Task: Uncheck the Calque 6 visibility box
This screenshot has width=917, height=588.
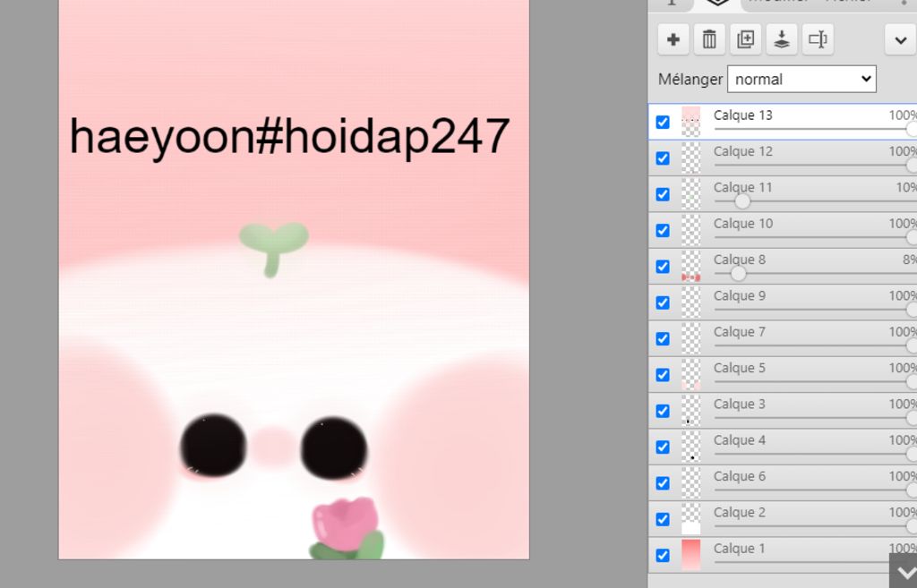Action: tap(663, 483)
